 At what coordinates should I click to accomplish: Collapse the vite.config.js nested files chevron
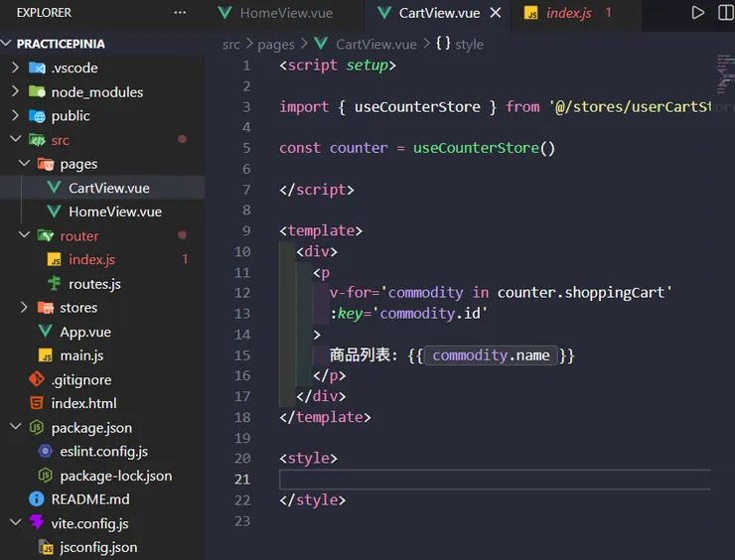(16, 522)
